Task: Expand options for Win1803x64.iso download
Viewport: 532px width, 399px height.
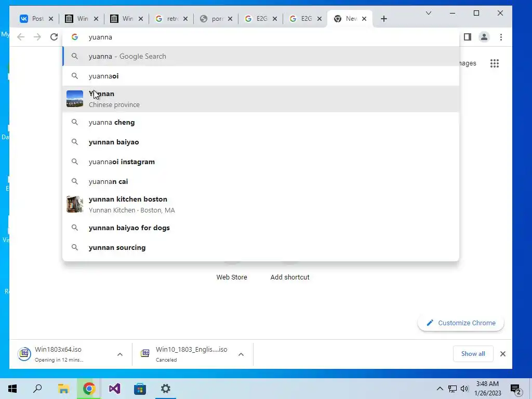Action: pyautogui.click(x=120, y=354)
